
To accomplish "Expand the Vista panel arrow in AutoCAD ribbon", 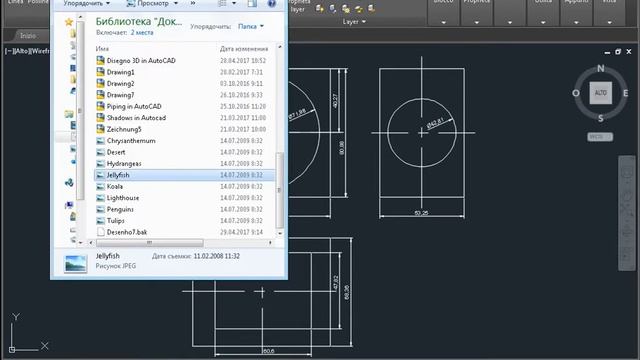I will (609, 22).
